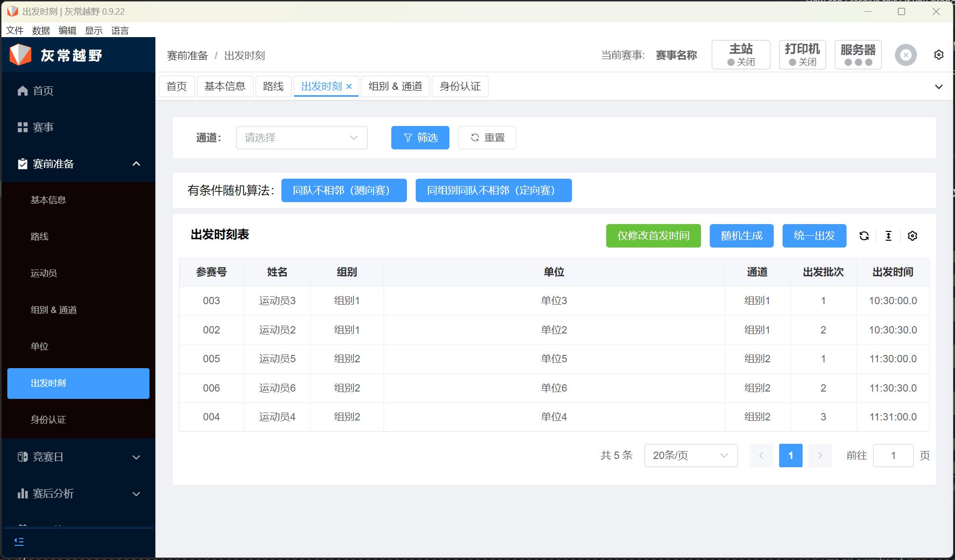Open table column settings gear icon
Viewport: 955px width, 560px height.
coord(912,236)
